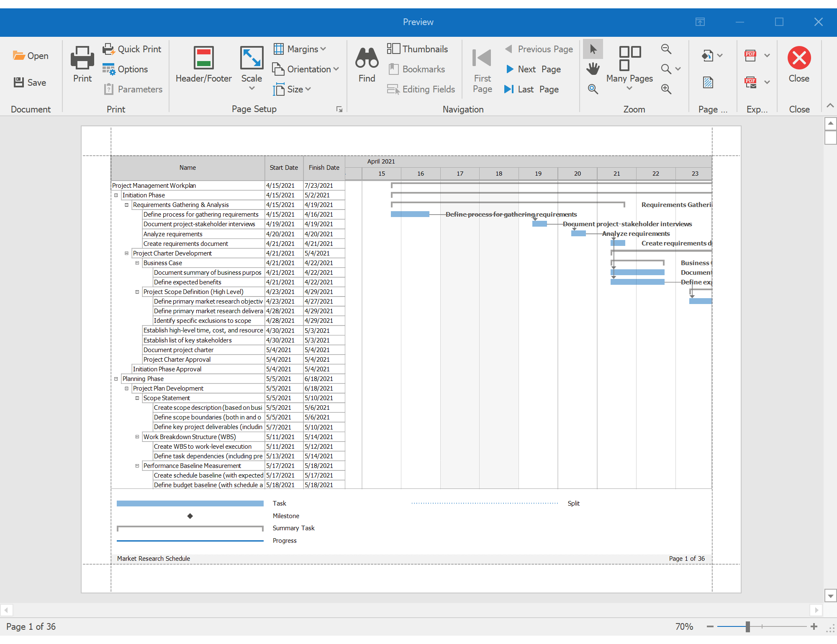The width and height of the screenshot is (837, 644).
Task: Go to the Previous Page
Action: tap(539, 49)
